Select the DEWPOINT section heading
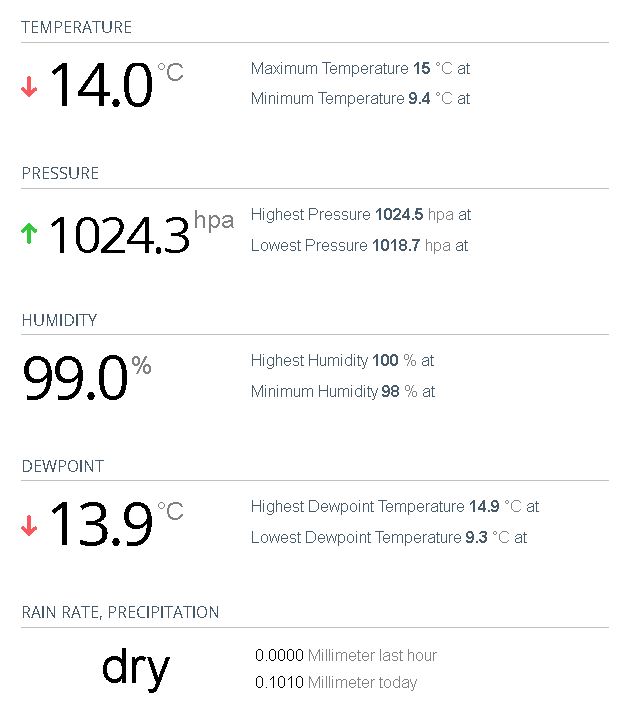The image size is (620, 705). (62, 466)
